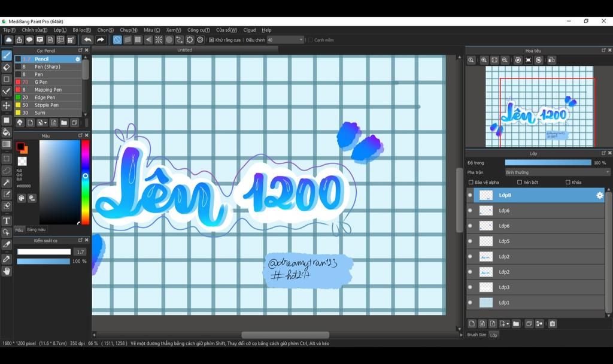Screen dimensions: 613x364
Task: Toggle the Khử răng cưa checkbox
Action: point(211,40)
